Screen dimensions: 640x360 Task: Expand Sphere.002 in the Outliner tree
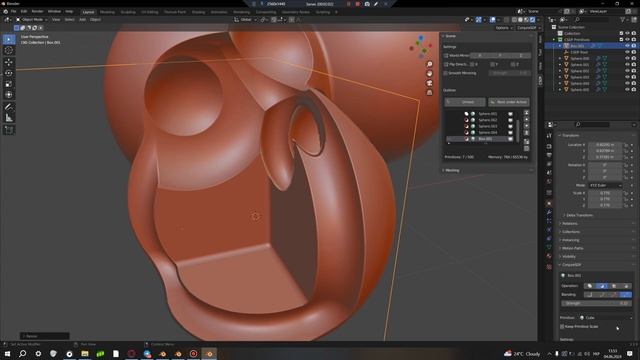(x=560, y=71)
